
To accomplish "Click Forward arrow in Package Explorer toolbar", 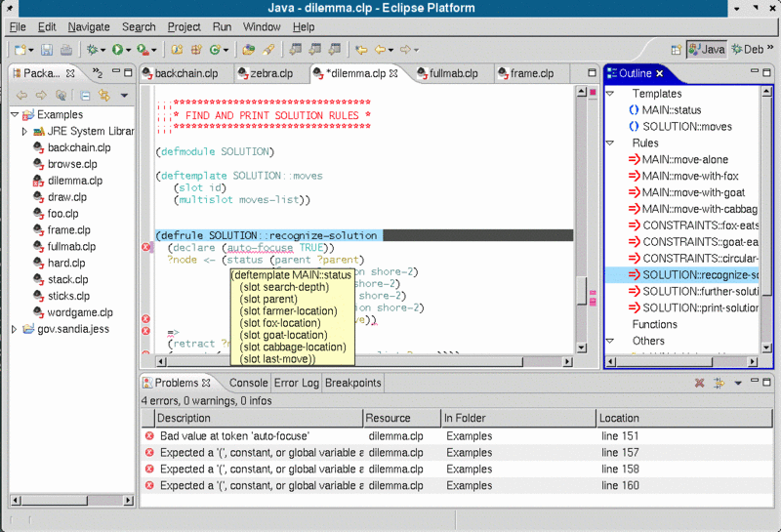I will pos(41,95).
